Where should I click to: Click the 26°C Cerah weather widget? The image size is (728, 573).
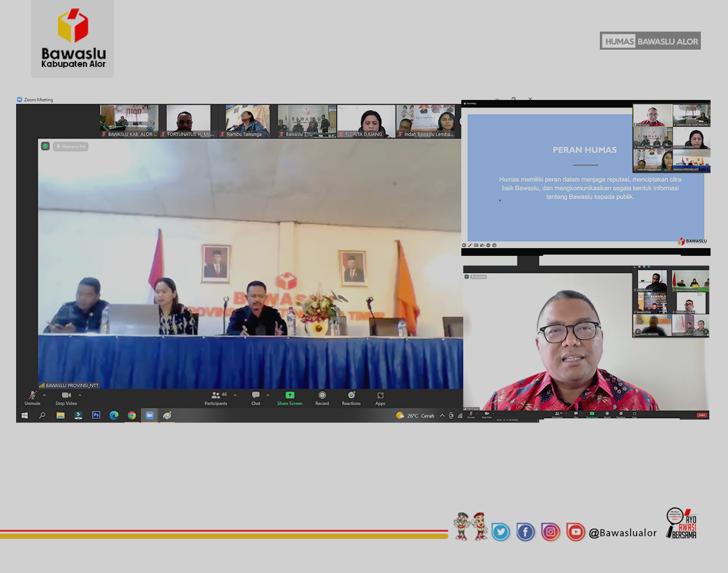tap(415, 416)
